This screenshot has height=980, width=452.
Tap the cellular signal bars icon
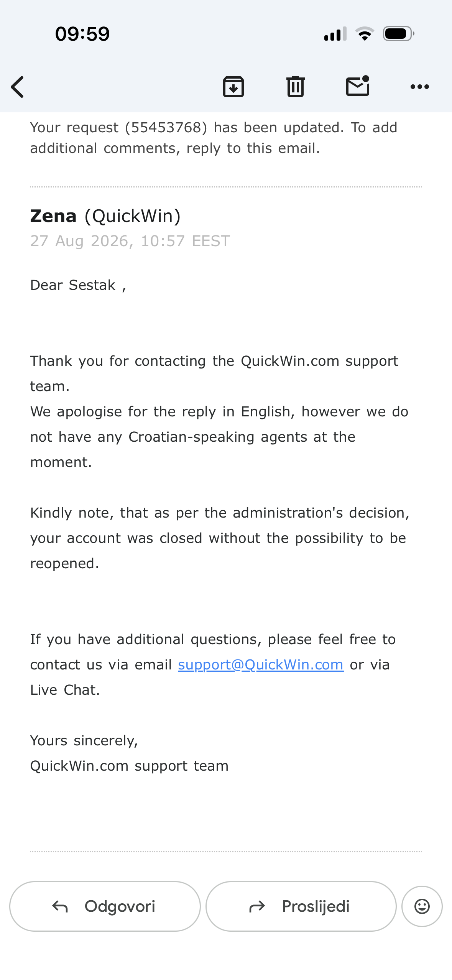[x=335, y=34]
